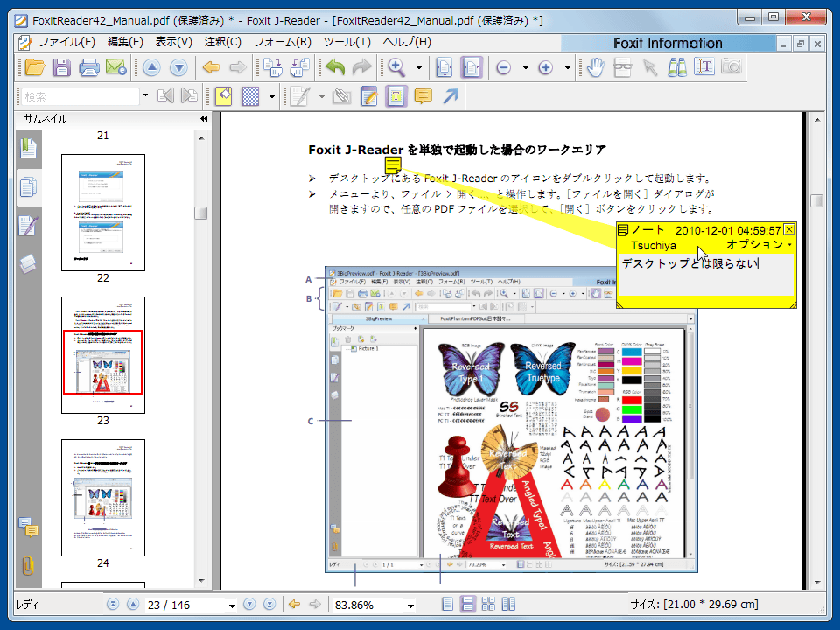Open the zoom tool dropdown arrow
The width and height of the screenshot is (840, 630).
pos(419,68)
